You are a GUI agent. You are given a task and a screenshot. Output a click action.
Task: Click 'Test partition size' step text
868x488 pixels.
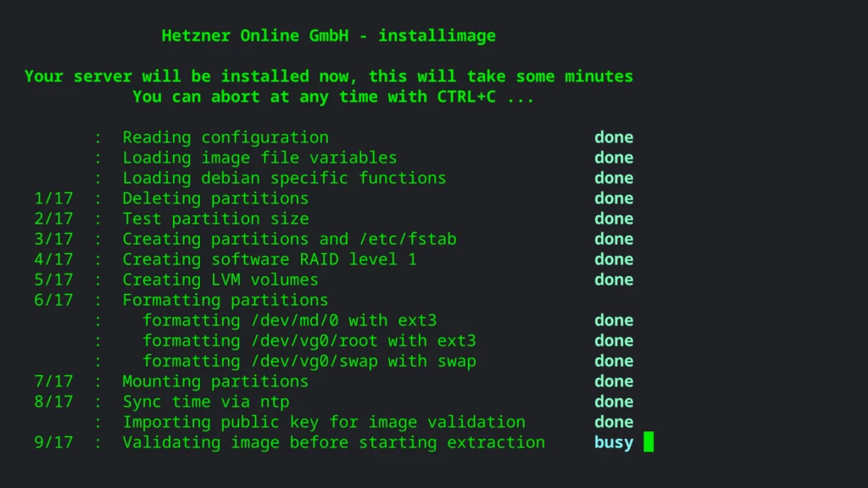[x=215, y=219]
